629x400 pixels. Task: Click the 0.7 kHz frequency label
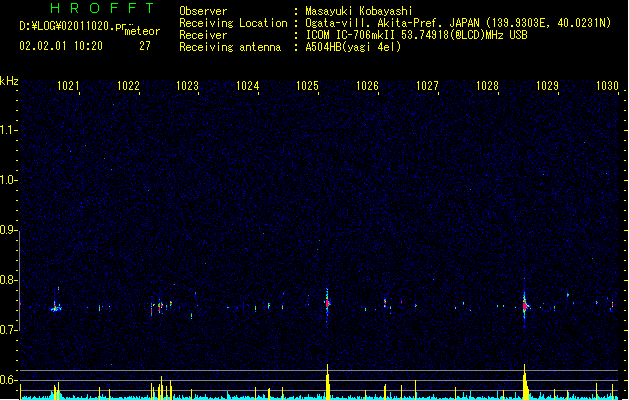8,330
